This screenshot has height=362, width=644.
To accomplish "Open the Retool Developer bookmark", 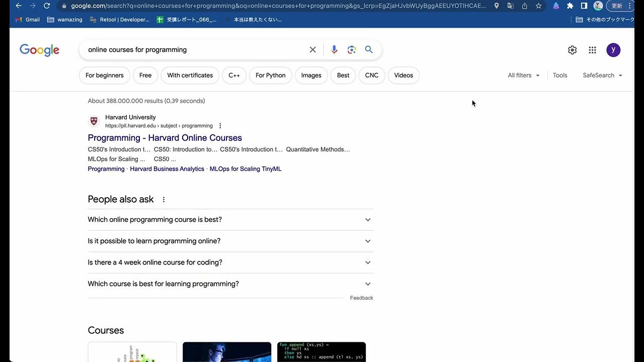I will [x=120, y=20].
